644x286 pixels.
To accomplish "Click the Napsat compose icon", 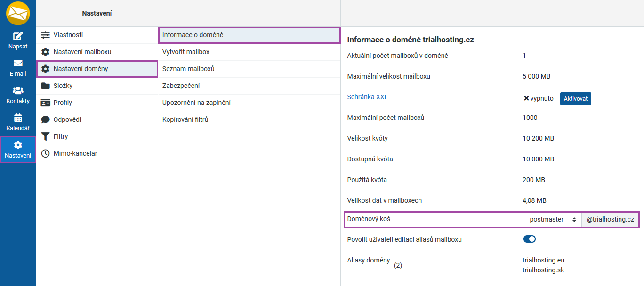I will 18,36.
